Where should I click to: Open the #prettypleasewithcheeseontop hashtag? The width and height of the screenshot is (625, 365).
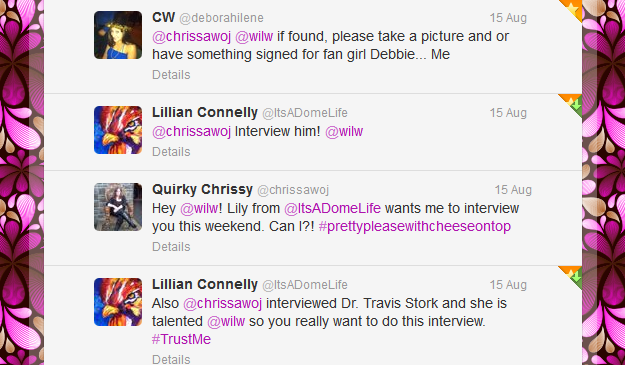tap(415, 226)
